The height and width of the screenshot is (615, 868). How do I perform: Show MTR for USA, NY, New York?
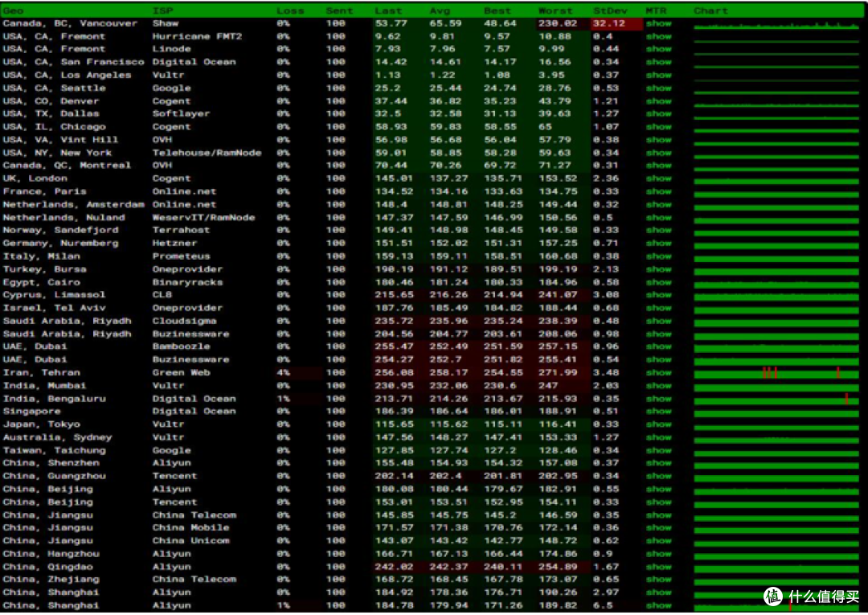659,153
